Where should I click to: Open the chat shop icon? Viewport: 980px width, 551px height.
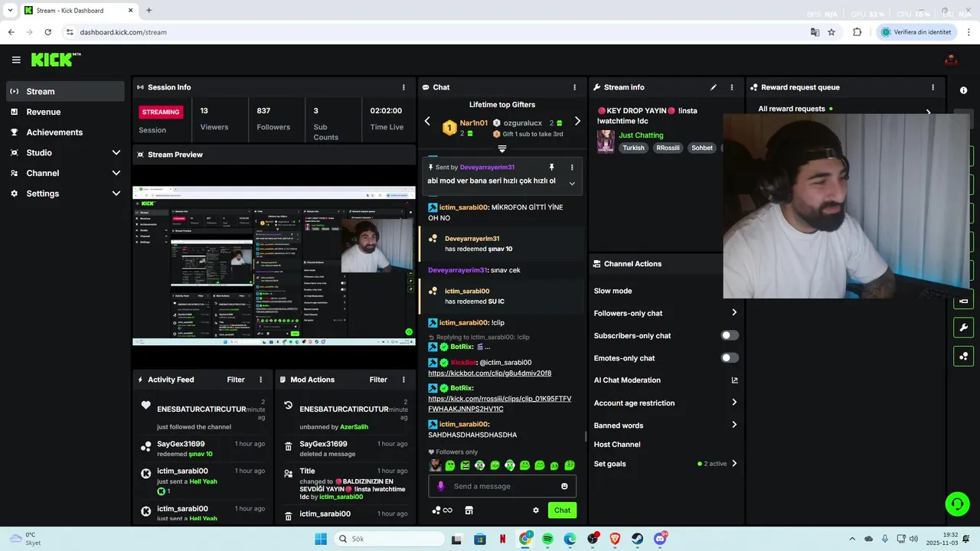pos(469,510)
